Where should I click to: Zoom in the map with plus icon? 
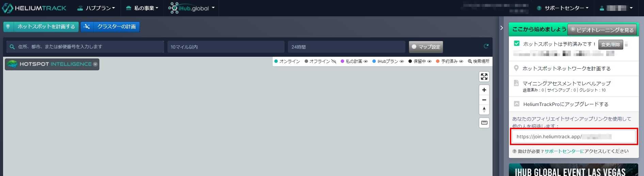click(484, 90)
